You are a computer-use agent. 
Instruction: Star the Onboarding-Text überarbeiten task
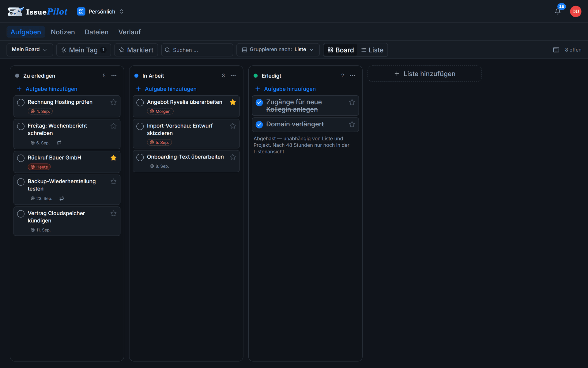pos(233,157)
